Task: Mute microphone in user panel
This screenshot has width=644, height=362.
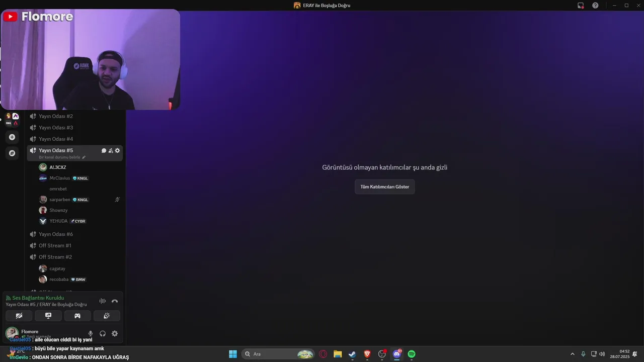Action: pos(91,333)
